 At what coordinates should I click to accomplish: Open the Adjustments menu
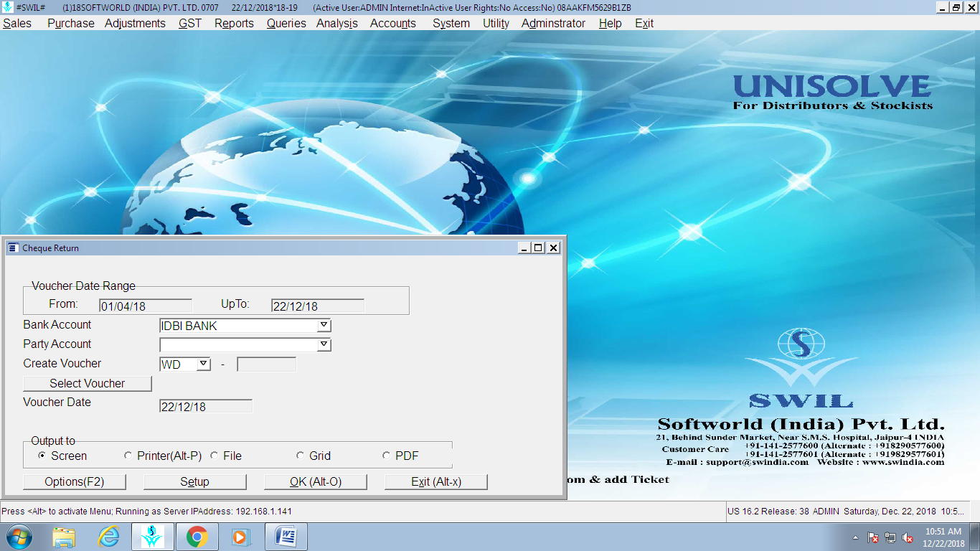[135, 23]
